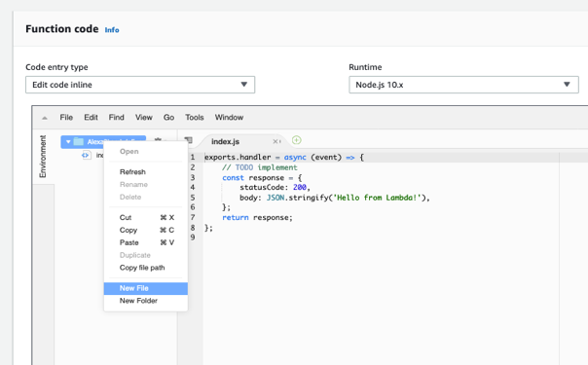Collapse the editor menu bar arrow
The image size is (588, 365).
pyautogui.click(x=45, y=118)
